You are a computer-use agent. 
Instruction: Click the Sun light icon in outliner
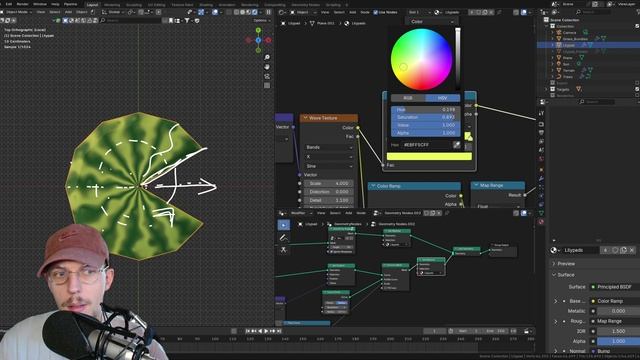pyautogui.click(x=559, y=64)
